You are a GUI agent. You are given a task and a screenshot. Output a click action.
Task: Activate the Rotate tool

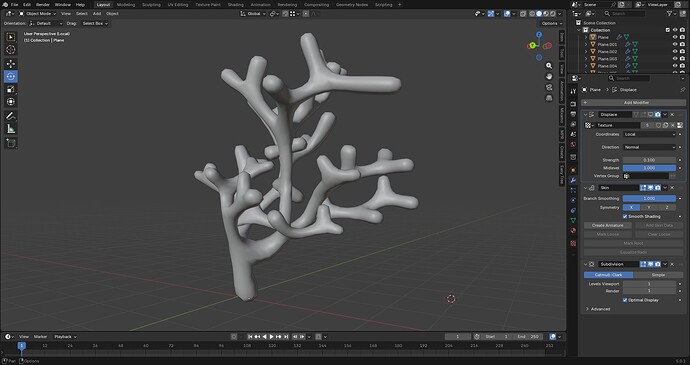pyautogui.click(x=11, y=76)
